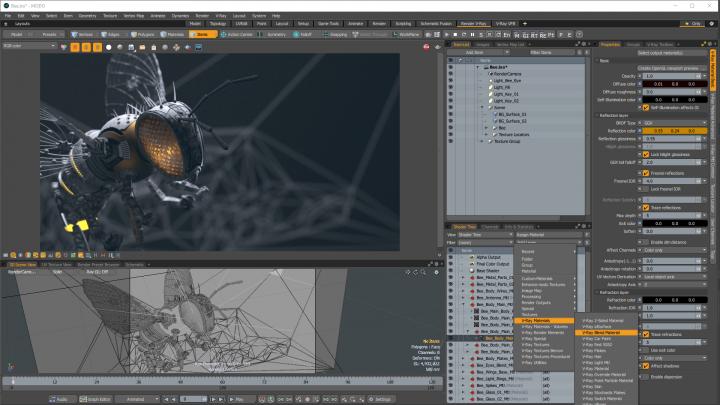Screen dimensions: 720x405
Task: Toggle Lock hilight glossiness checkbox
Action: point(646,153)
